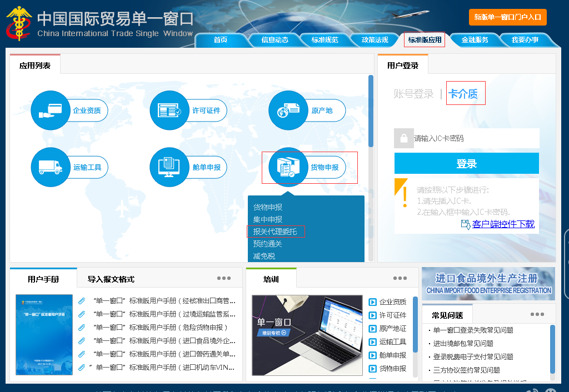The image size is (569, 392).
Task: Choose 预约通关 in the submenu
Action: pos(267,244)
